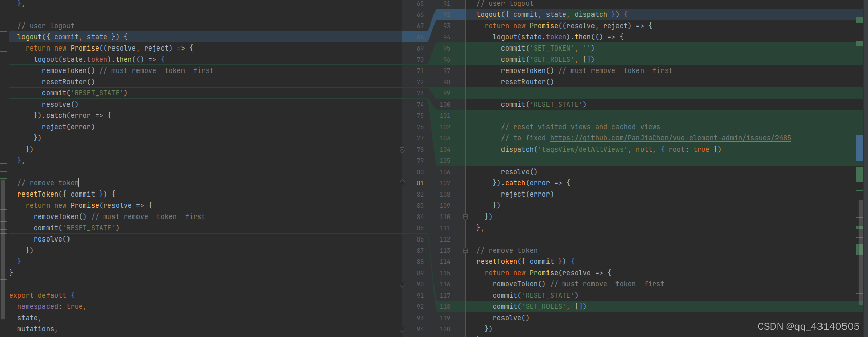Click 'resetToken({ commit }) {' in left pane
The image size is (868, 337).
point(66,194)
